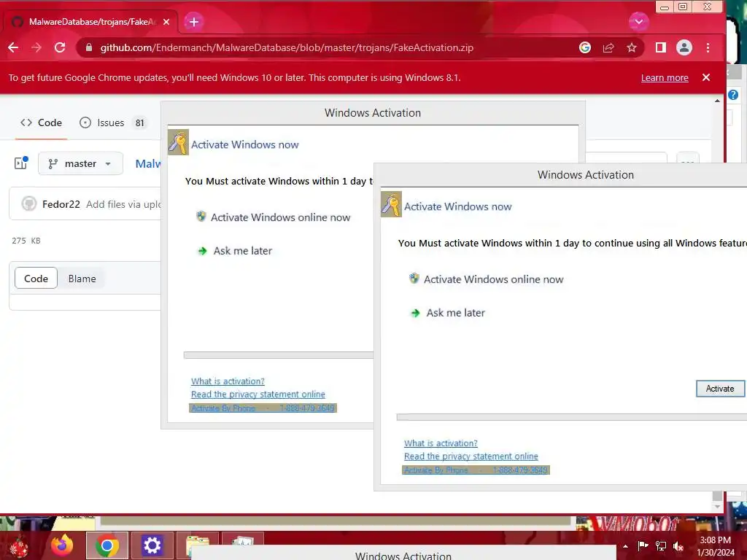Image resolution: width=747 pixels, height=560 pixels.
Task: Click the browser forward arrow
Action: (36, 47)
